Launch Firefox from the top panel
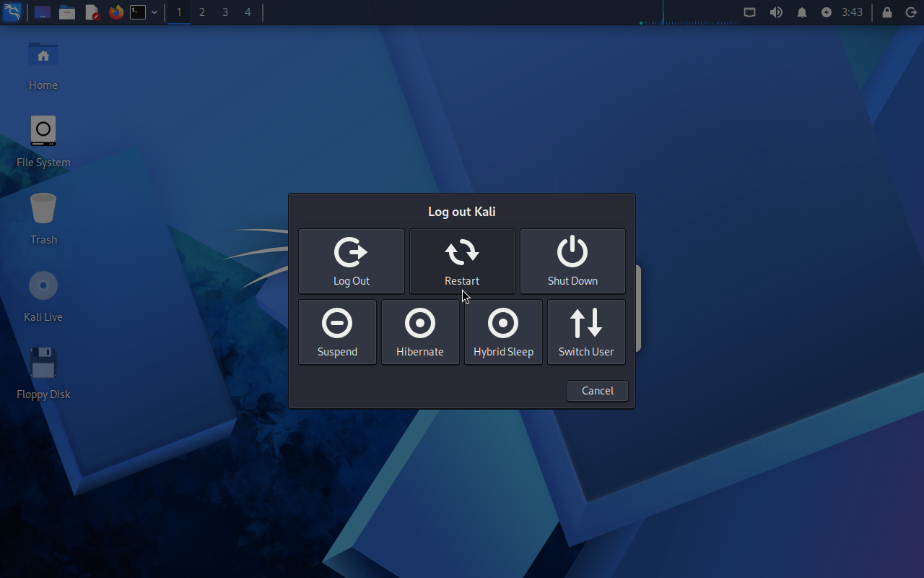Image resolution: width=924 pixels, height=578 pixels. click(x=115, y=12)
